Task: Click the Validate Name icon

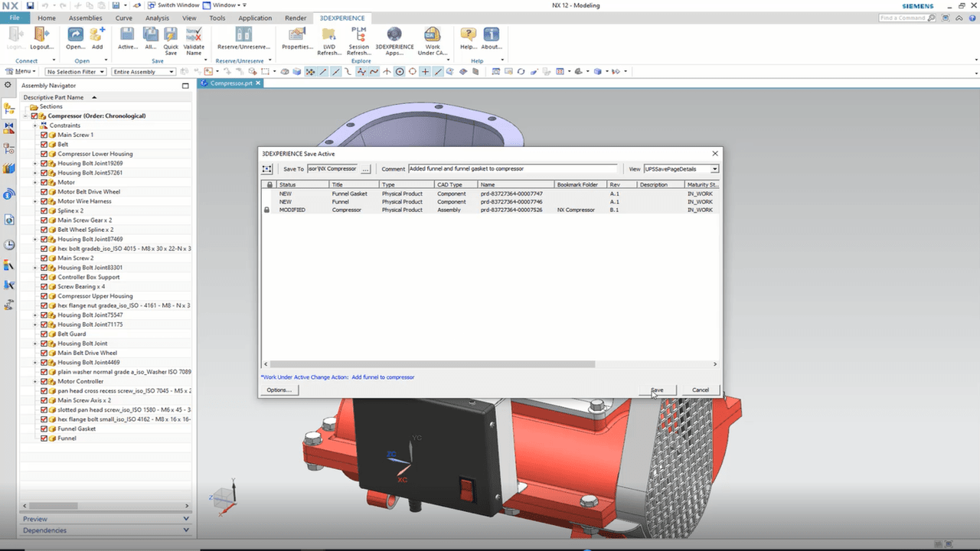Action: coord(194,35)
